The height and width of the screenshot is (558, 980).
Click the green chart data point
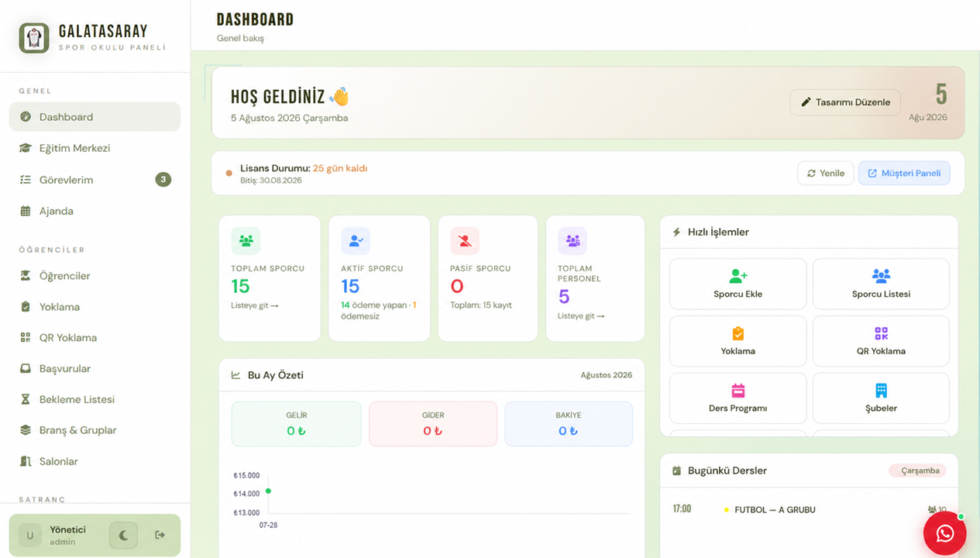pos(268,491)
